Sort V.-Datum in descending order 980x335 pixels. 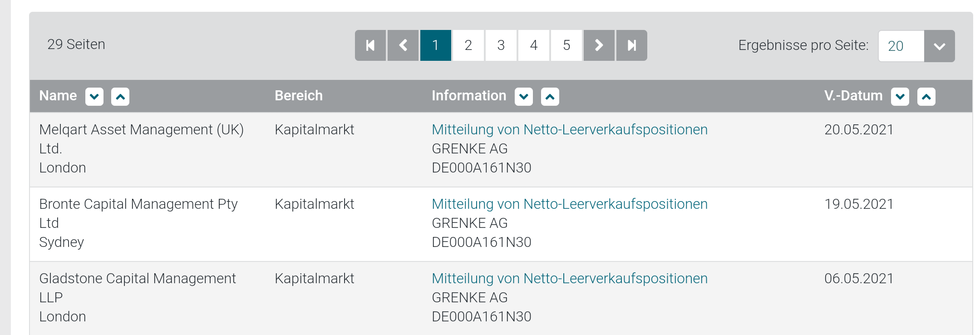(900, 96)
